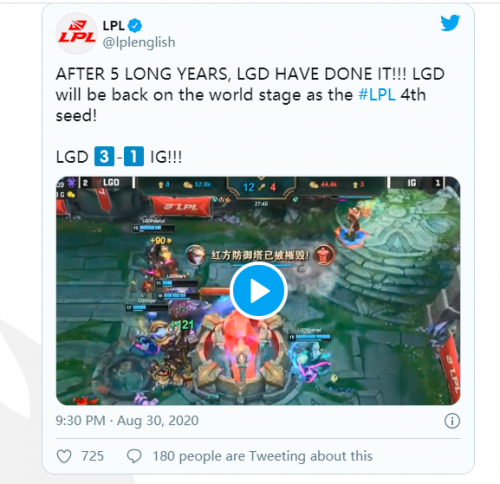Open the #LPL hashtag link
The width and height of the screenshot is (500, 484).
377,95
